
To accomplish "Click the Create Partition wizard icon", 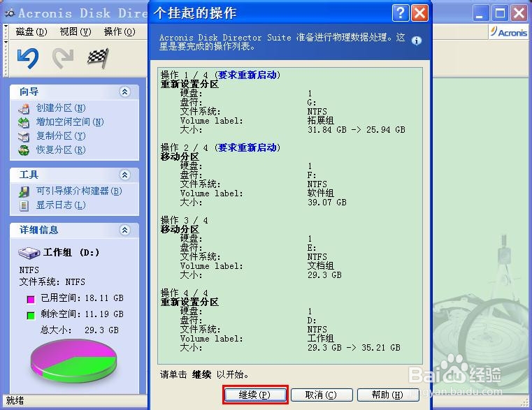I will [24, 109].
